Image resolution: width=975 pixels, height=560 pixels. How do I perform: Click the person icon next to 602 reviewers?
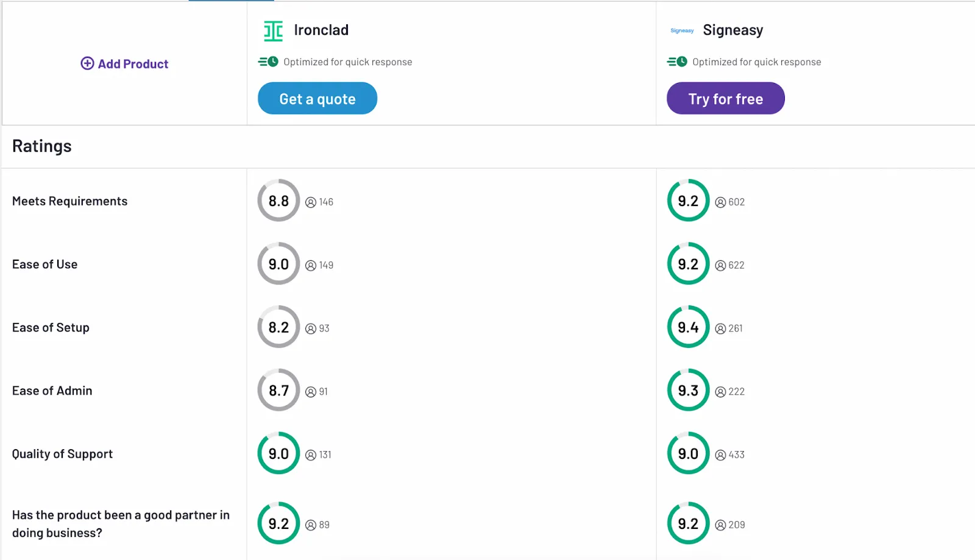click(x=721, y=202)
